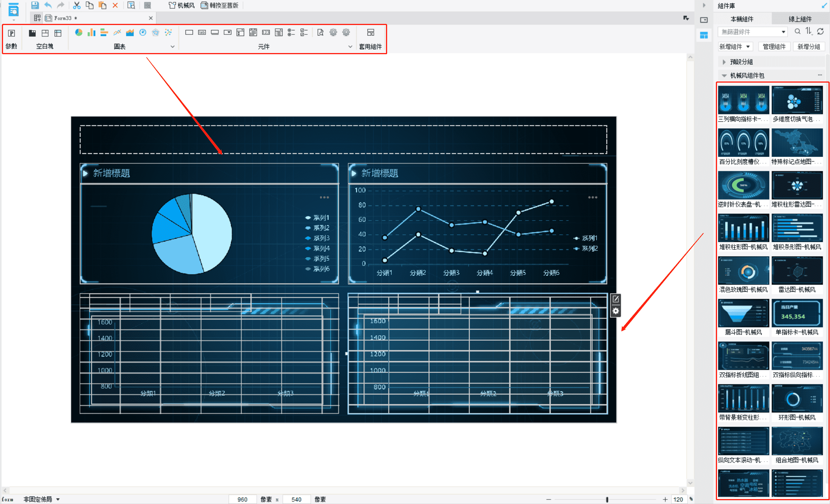This screenshot has width=830, height=504.
Task: Expand the 預設分組 group
Action: click(x=724, y=62)
